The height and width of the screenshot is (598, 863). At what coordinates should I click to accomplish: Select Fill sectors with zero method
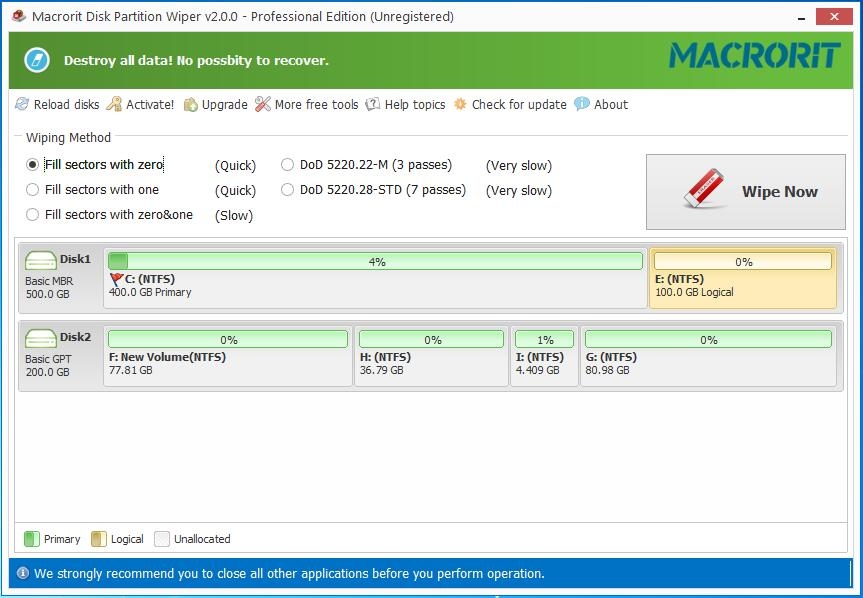pos(33,165)
